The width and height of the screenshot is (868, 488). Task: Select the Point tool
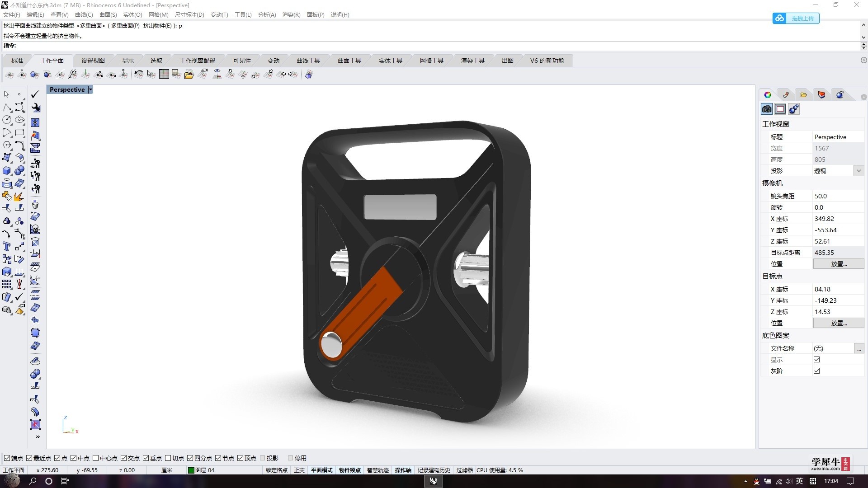coord(19,94)
